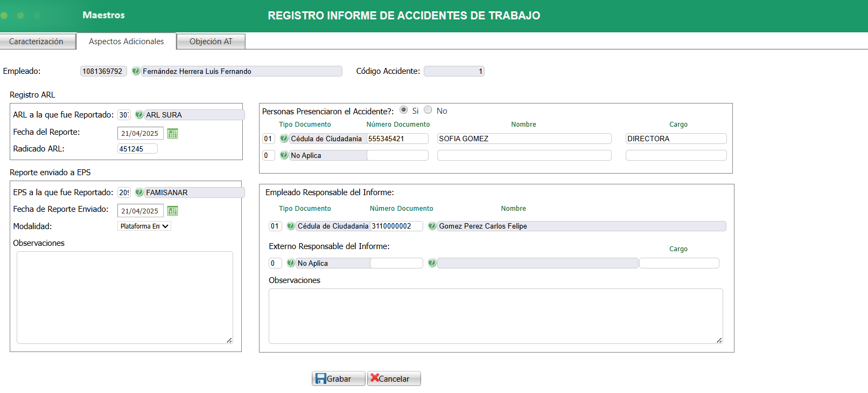Click the Cancelar button
This screenshot has height=393, width=868.
coord(394,378)
